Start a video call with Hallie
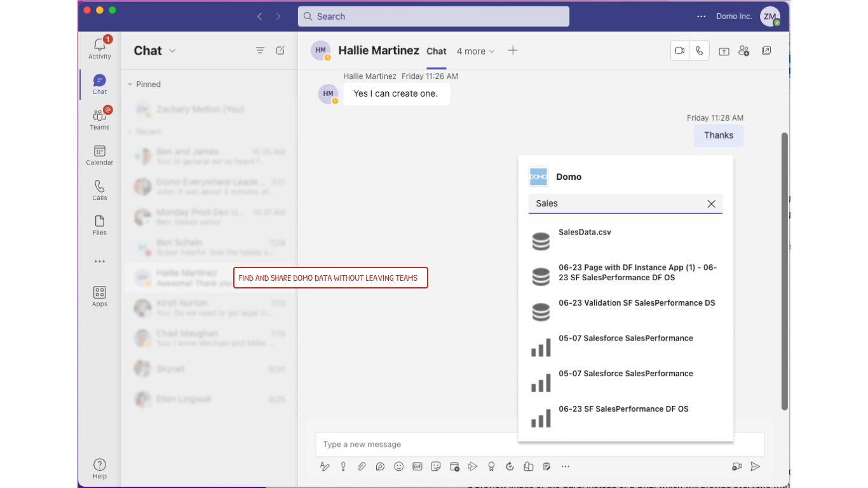The width and height of the screenshot is (868, 488). coord(680,51)
